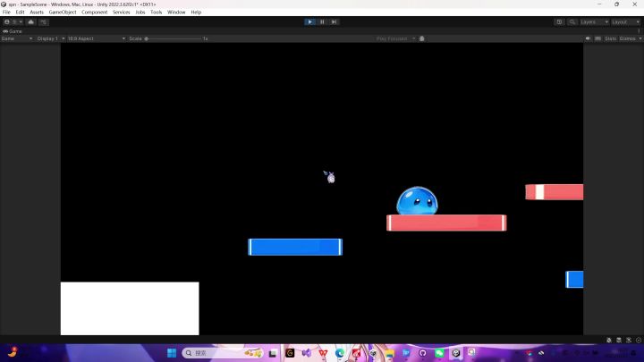Toggle the Stats overlay
644x362 pixels.
pyautogui.click(x=610, y=38)
